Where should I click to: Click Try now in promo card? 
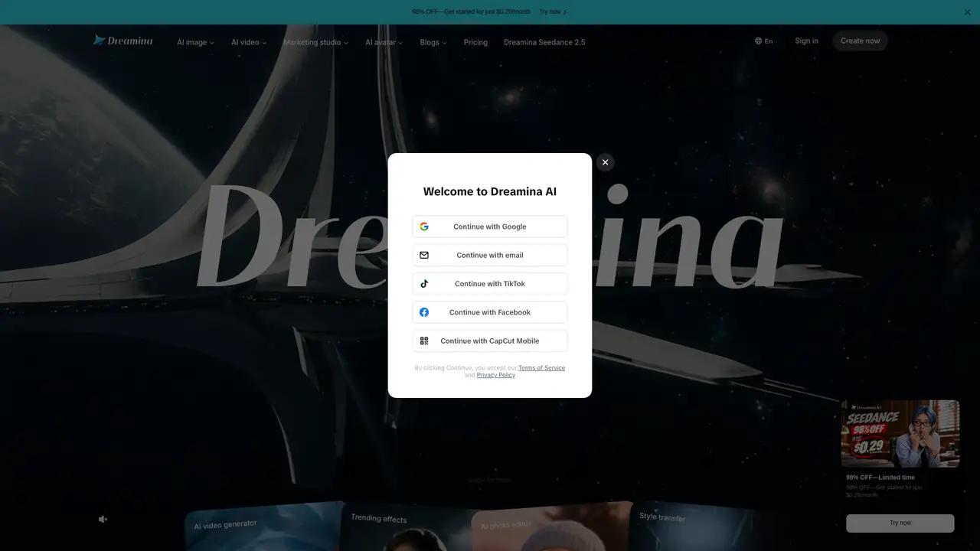(x=900, y=523)
